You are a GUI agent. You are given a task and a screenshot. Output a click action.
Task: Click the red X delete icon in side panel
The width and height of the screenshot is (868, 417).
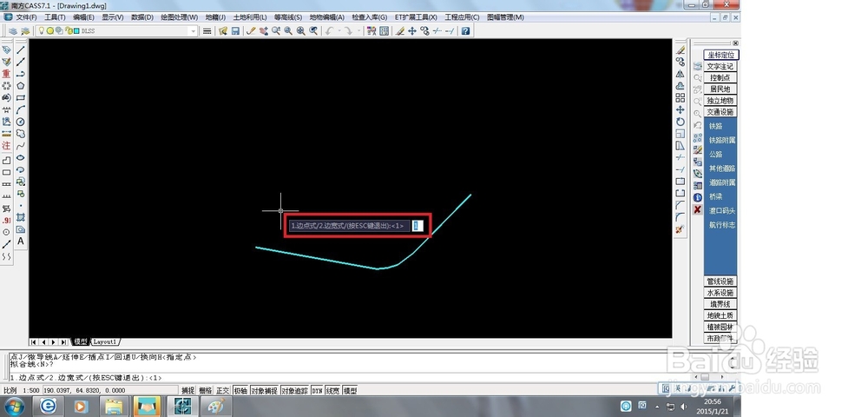(698, 209)
